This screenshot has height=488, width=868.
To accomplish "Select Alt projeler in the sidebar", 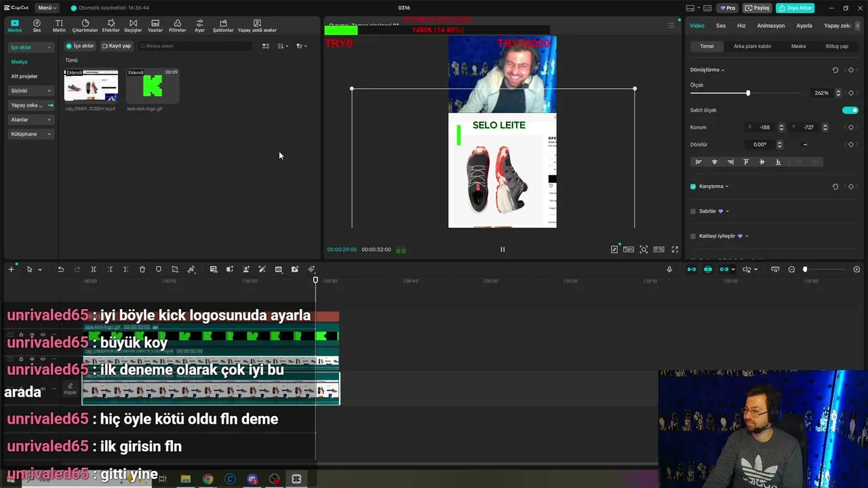I will pyautogui.click(x=24, y=77).
